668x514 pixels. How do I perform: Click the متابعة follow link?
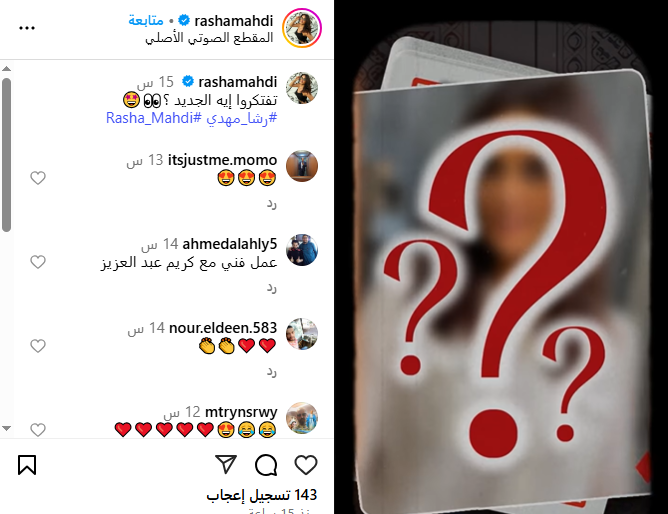(x=146, y=20)
